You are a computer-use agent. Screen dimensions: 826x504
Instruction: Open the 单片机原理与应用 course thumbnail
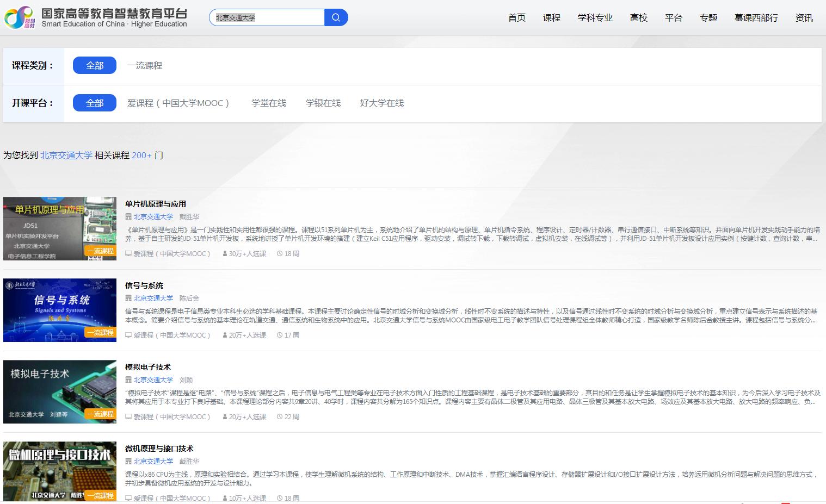point(60,228)
